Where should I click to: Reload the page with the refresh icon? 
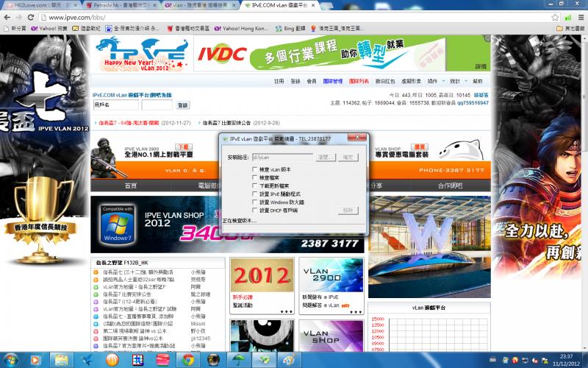31,17
